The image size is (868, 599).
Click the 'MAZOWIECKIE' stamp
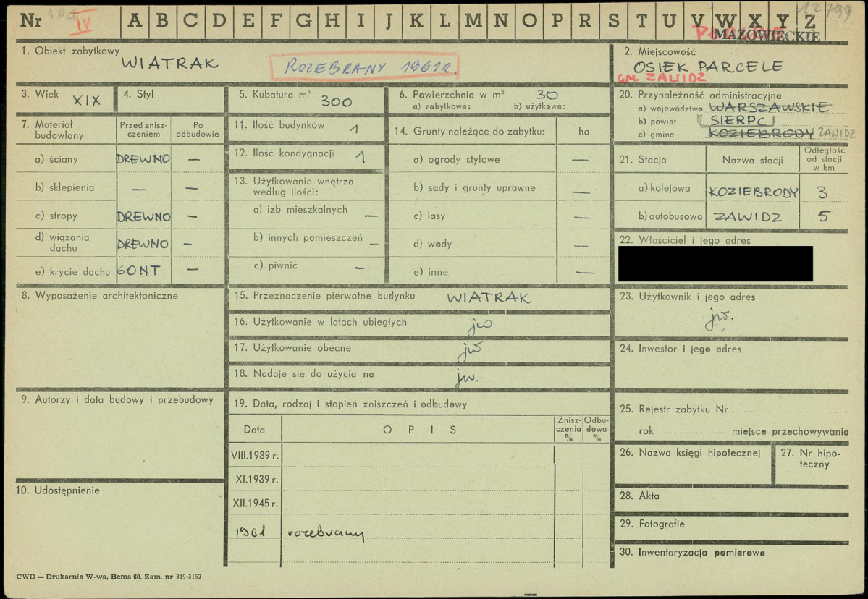767,36
